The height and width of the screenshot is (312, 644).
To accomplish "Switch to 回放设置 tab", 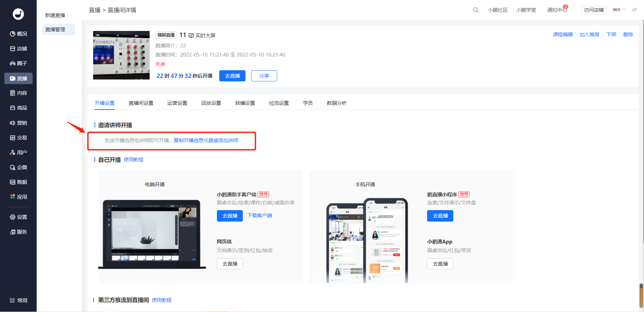I will [x=211, y=103].
